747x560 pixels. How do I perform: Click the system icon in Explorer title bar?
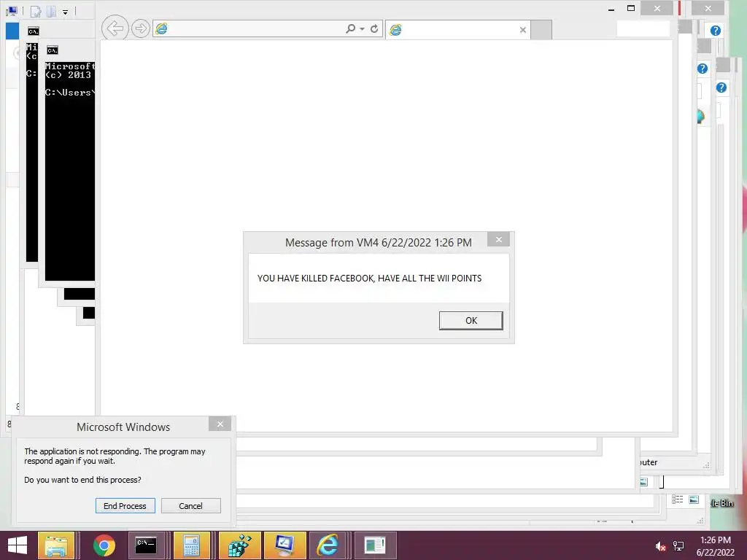coord(12,11)
